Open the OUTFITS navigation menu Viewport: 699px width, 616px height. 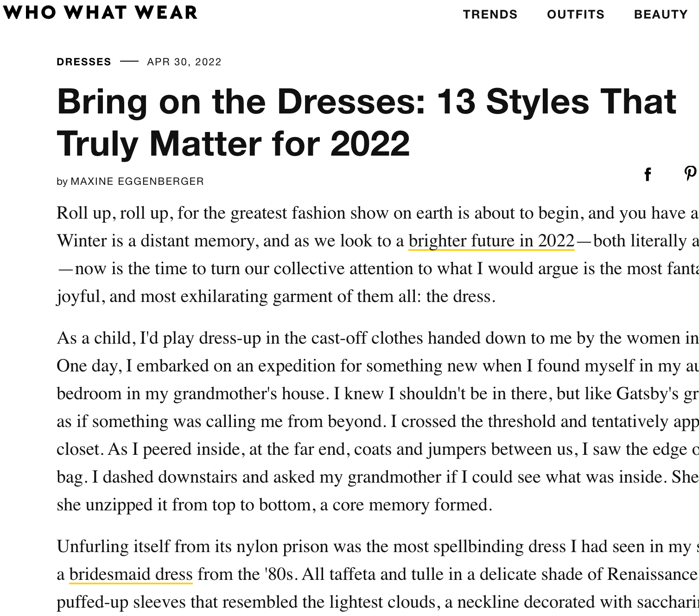[576, 14]
